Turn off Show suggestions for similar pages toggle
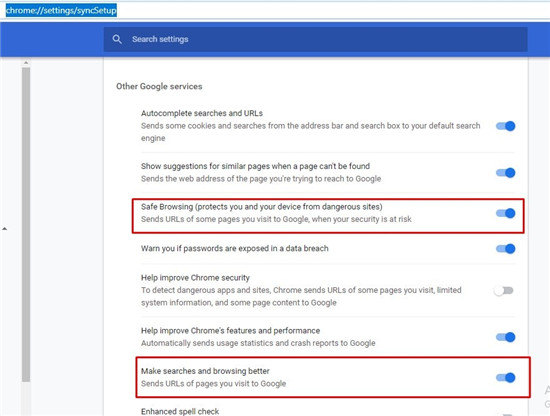Image resolution: width=550 pixels, height=416 pixels. [x=505, y=173]
